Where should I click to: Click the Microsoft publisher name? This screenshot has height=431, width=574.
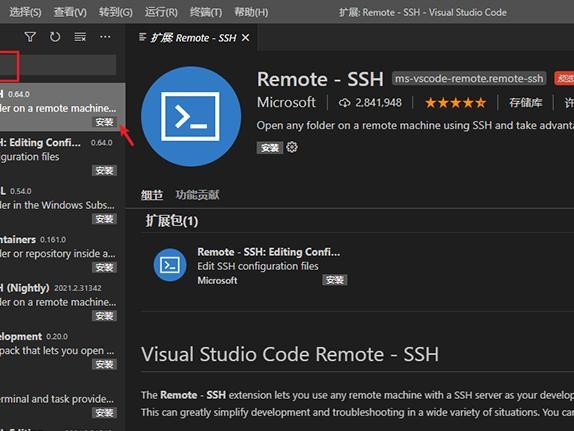click(x=286, y=103)
